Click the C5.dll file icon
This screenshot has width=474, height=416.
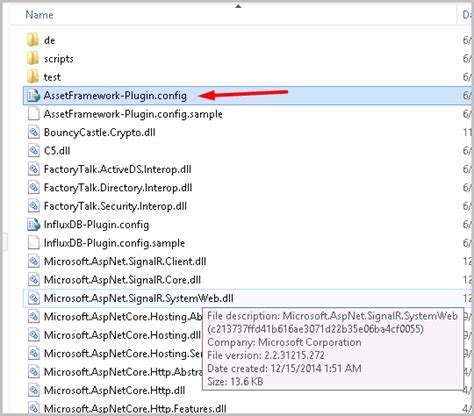33,151
